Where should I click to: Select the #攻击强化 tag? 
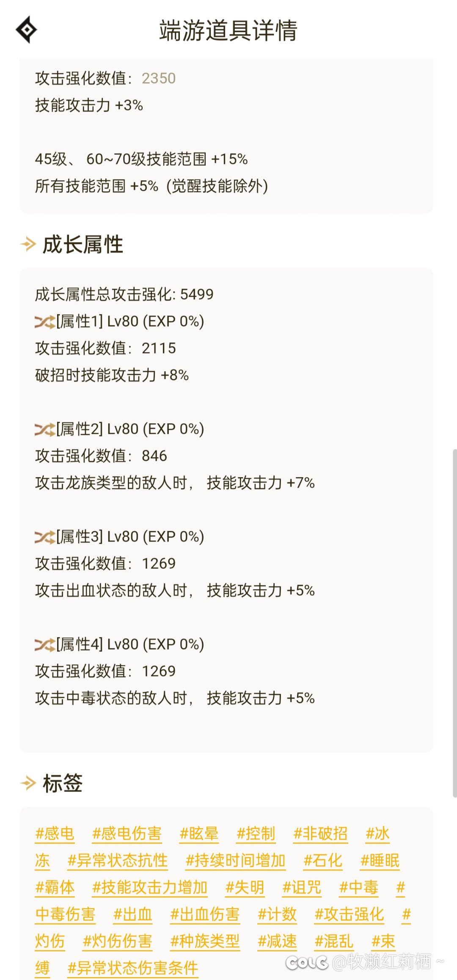pyautogui.click(x=349, y=914)
